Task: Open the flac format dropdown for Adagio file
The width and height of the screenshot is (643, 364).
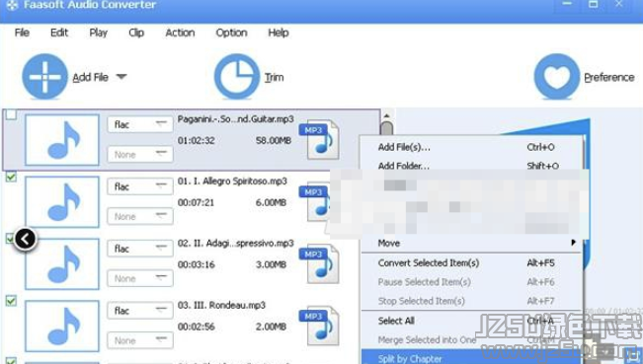Action: point(140,249)
